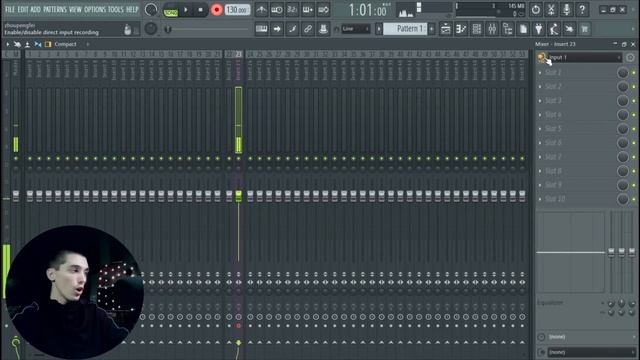This screenshot has width=640, height=360.
Task: Open the shop cart icon
Action: (x=585, y=29)
